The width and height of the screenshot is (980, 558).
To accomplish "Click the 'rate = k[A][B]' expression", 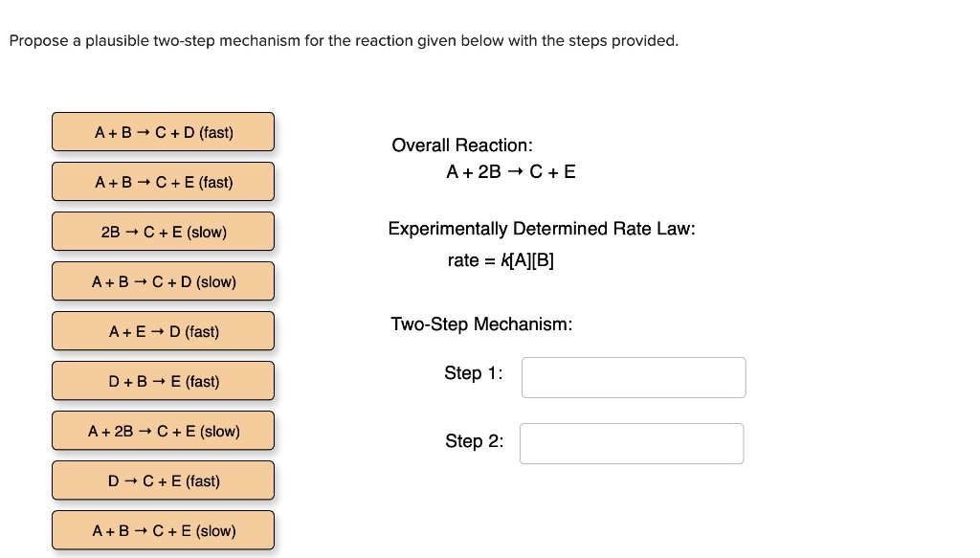I will 501,260.
